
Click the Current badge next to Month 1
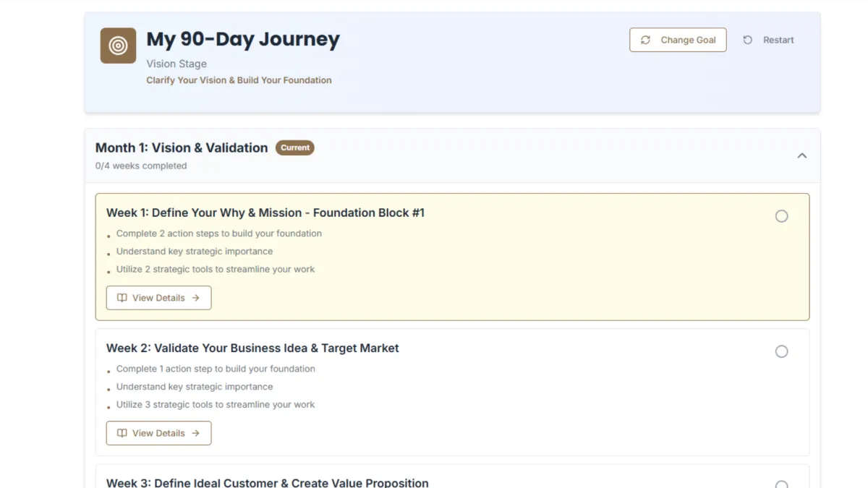pyautogui.click(x=295, y=147)
